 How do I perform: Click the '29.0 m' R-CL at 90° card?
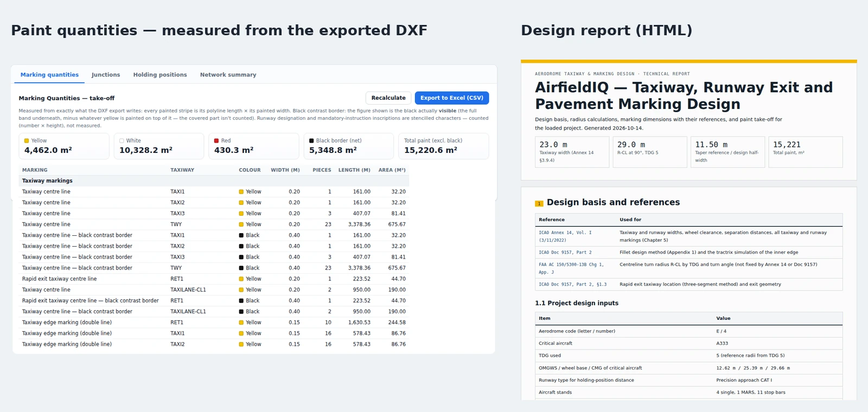[x=650, y=152]
